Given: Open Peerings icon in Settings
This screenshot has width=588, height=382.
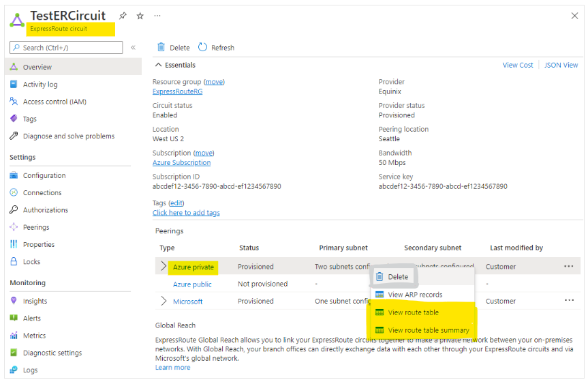Looking at the screenshot, I should pyautogui.click(x=14, y=227).
